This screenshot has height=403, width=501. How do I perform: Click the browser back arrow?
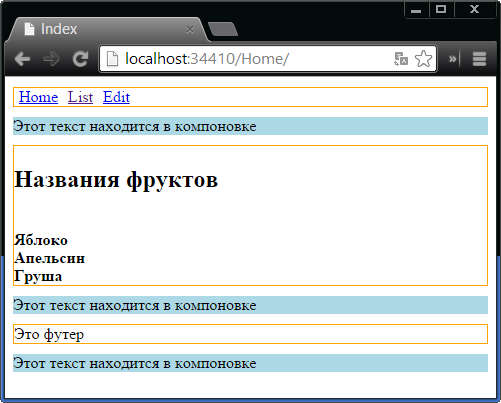click(23, 59)
